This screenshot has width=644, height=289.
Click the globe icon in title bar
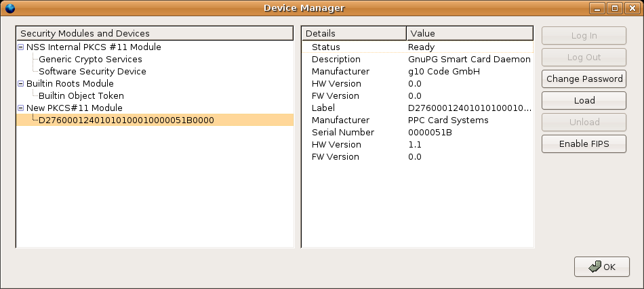pyautogui.click(x=9, y=8)
